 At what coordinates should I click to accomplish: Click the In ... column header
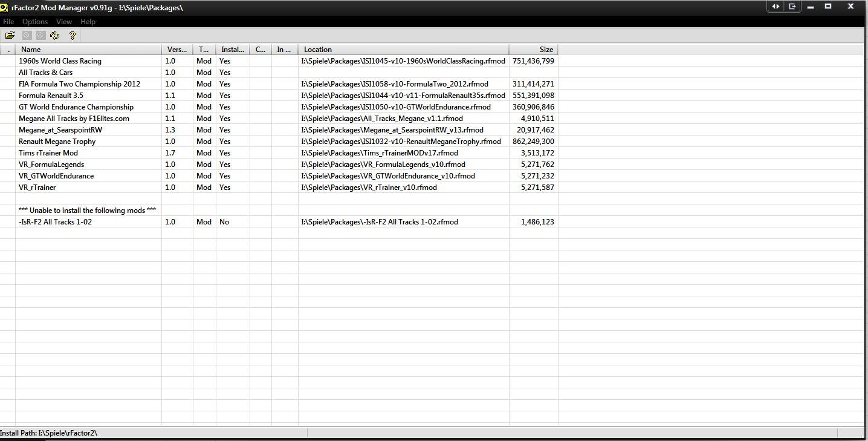point(285,50)
